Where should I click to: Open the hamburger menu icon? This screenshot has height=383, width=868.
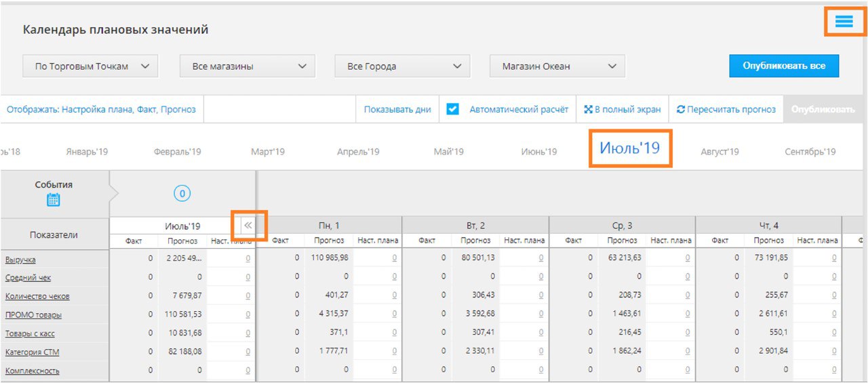coord(844,22)
